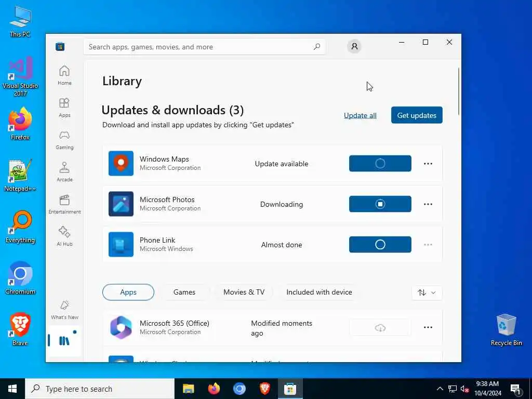Show hidden system tray icons
Screen dimensions: 532x399
[x=440, y=389]
